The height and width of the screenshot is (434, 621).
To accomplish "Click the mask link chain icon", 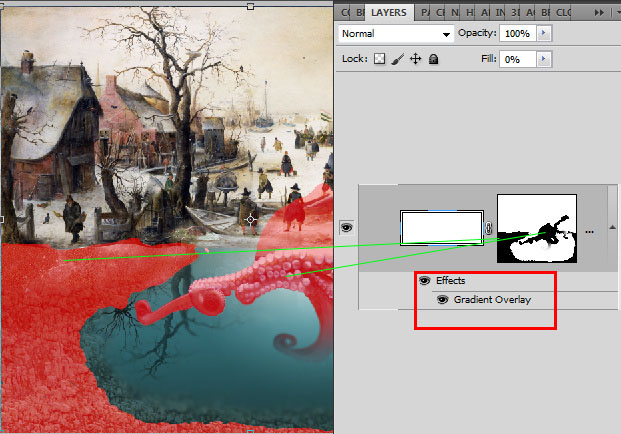I will coord(489,228).
